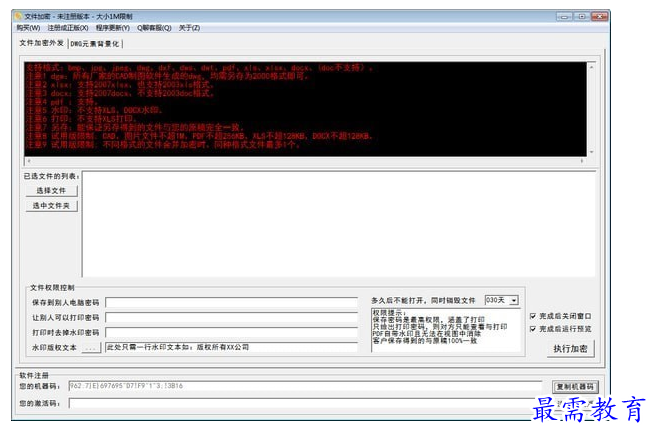Click the scroll-up arrow of the notes panel
The width and height of the screenshot is (654, 441).
coord(591,67)
